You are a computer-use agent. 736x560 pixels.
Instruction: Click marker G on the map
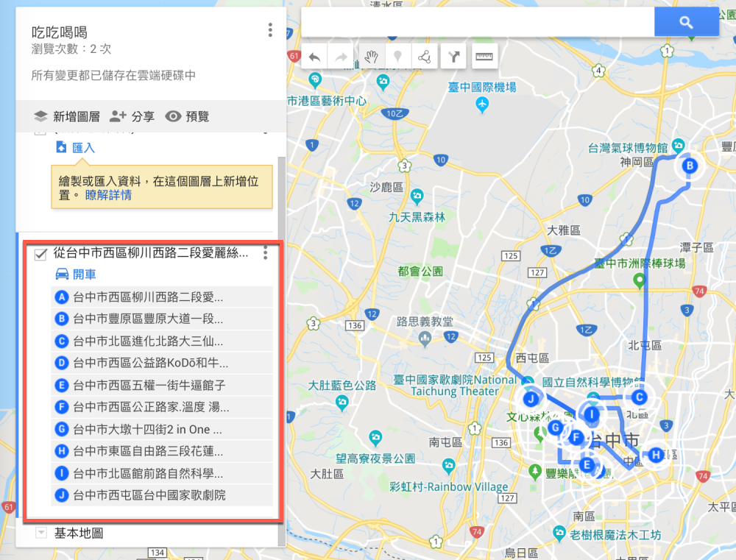(x=555, y=428)
